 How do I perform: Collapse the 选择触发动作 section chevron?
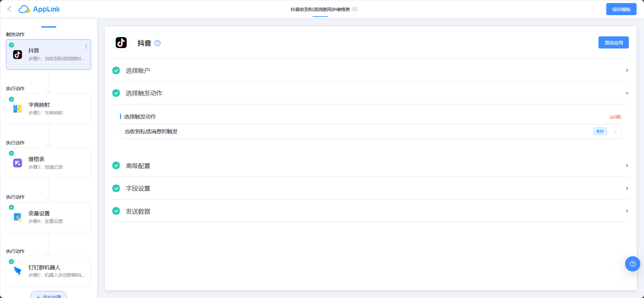click(627, 93)
